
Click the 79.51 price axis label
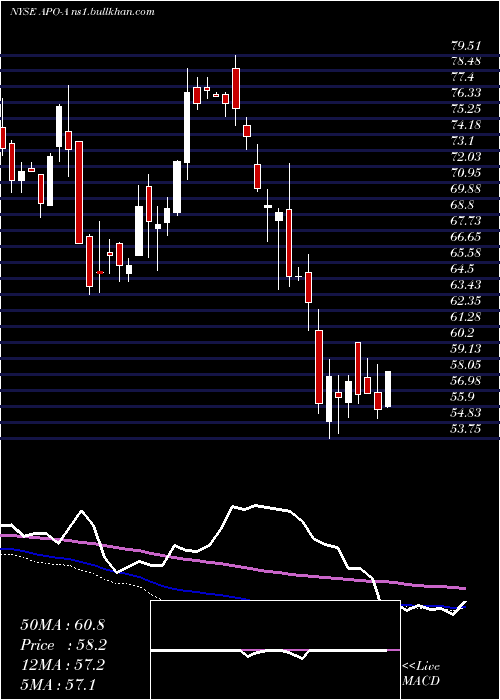[465, 46]
